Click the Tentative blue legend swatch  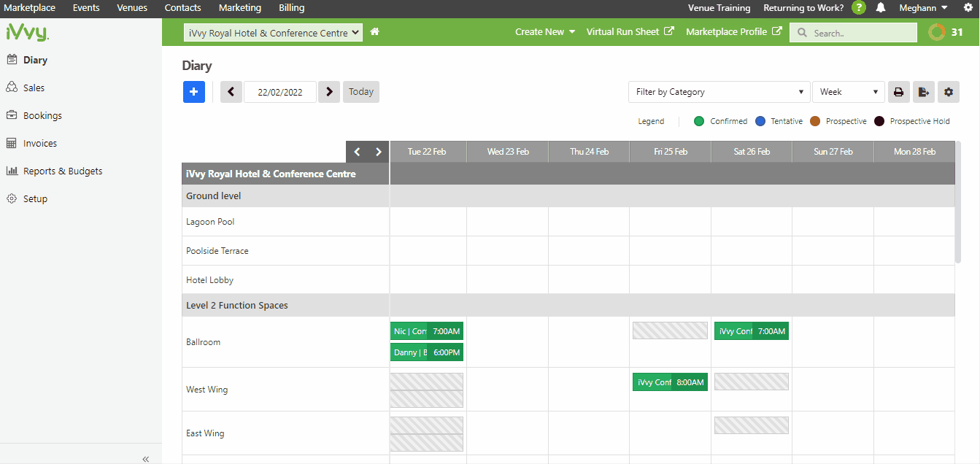point(760,121)
